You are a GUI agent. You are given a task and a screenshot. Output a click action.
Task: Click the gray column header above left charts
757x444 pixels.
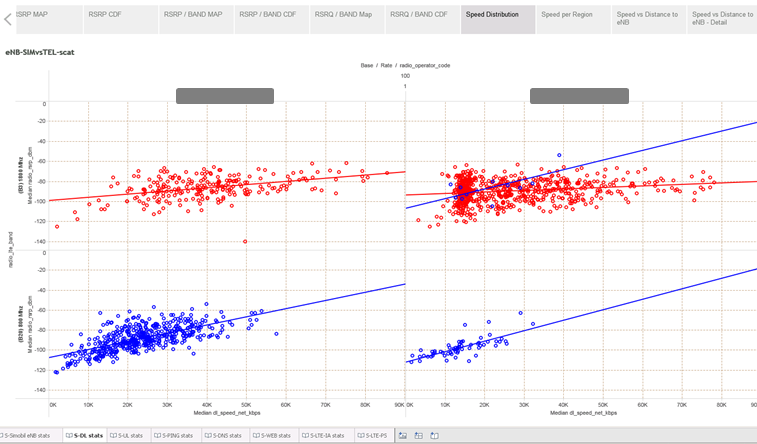coord(225,96)
